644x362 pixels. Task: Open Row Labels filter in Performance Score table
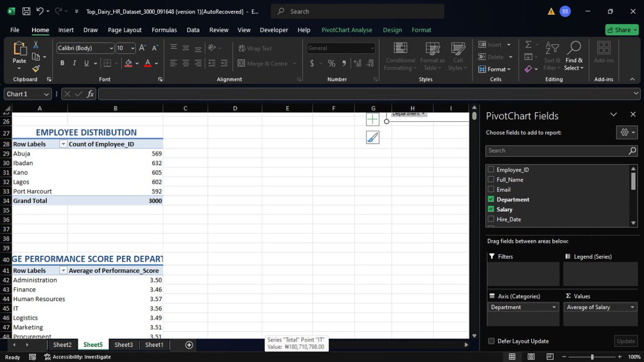click(63, 271)
